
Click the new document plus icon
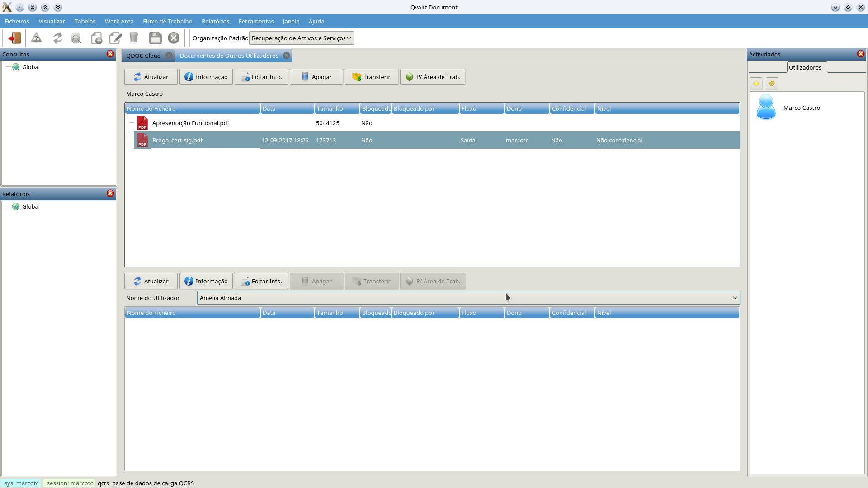point(97,38)
